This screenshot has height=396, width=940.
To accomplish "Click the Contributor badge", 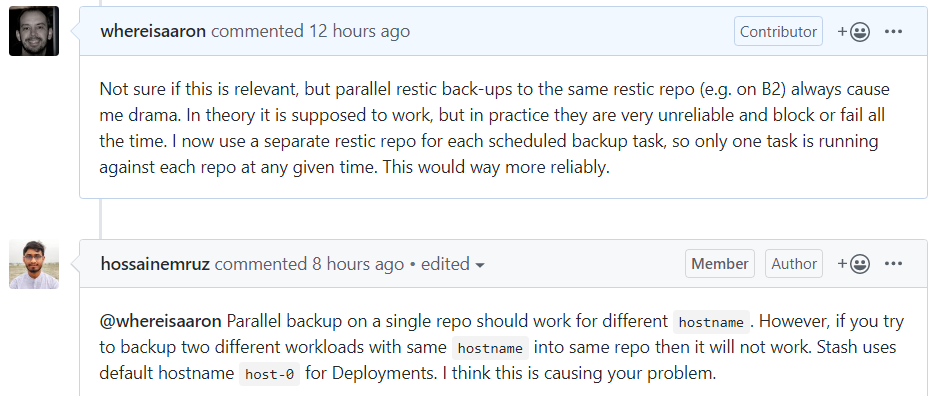I will pyautogui.click(x=778, y=32).
